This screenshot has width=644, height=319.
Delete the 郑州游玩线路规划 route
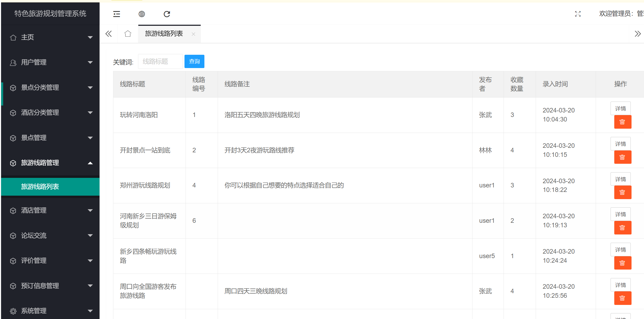point(622,192)
